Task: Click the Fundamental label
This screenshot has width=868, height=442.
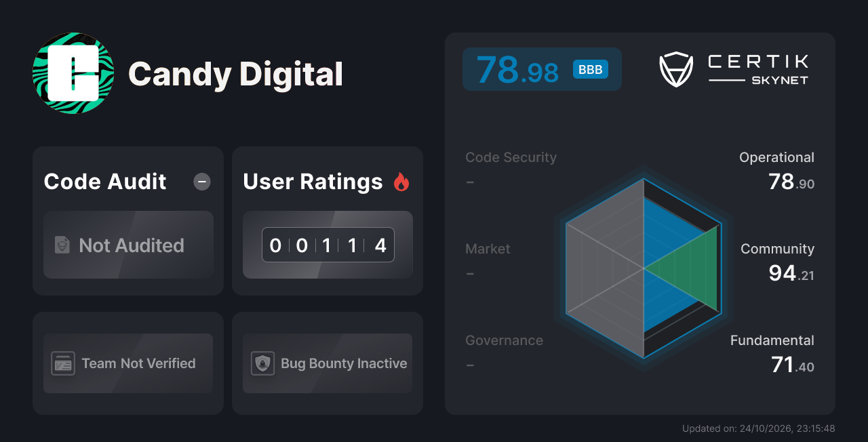Action: [x=772, y=340]
